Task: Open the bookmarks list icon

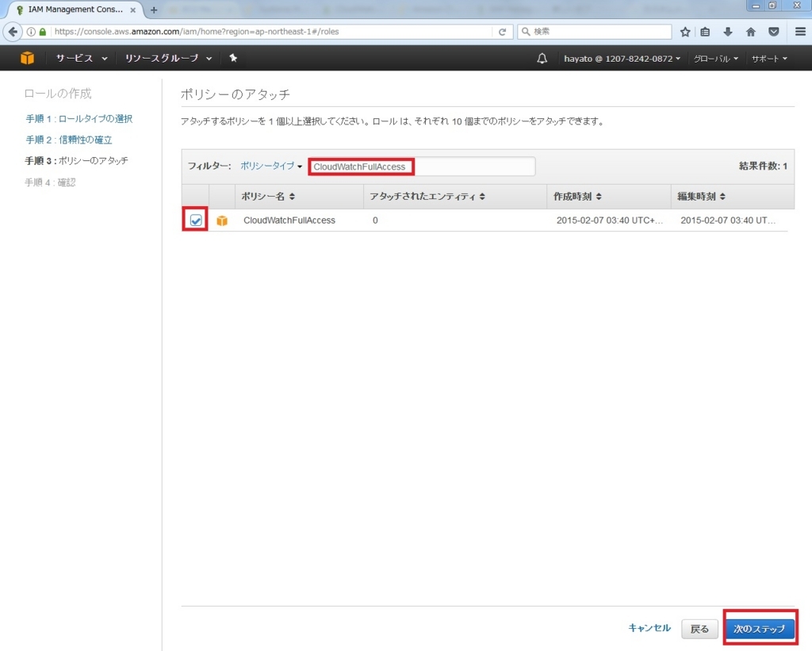Action: point(705,32)
